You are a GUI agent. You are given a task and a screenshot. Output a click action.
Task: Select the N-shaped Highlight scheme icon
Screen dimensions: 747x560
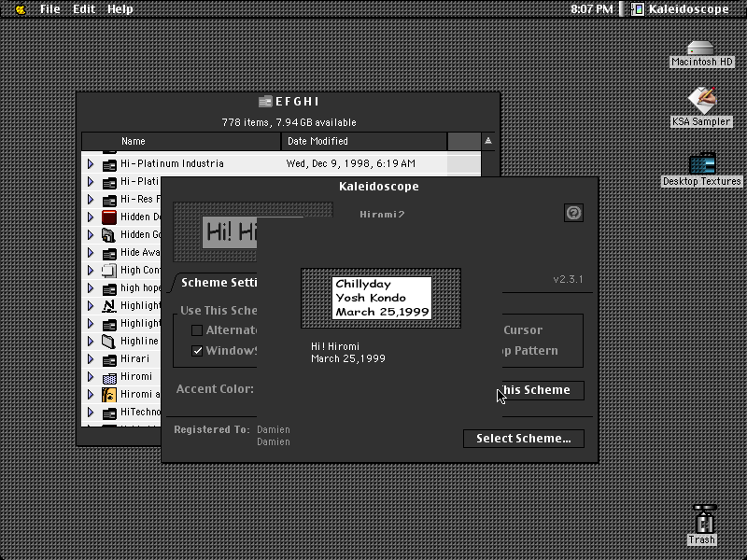(x=109, y=306)
